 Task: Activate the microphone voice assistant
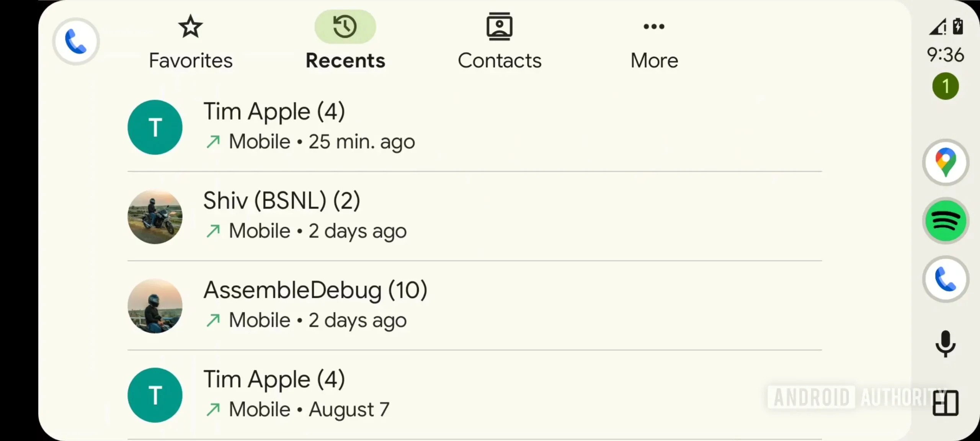point(946,344)
